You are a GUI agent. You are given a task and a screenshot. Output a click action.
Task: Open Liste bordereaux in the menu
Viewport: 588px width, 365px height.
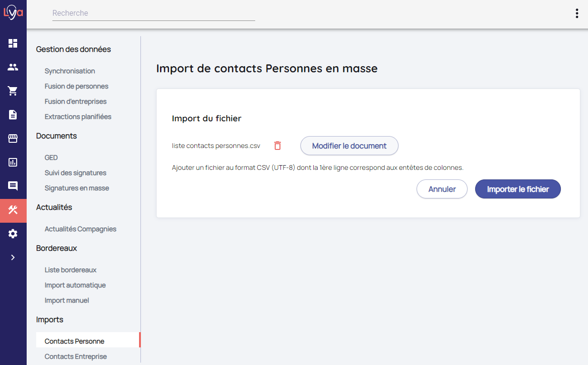70,270
